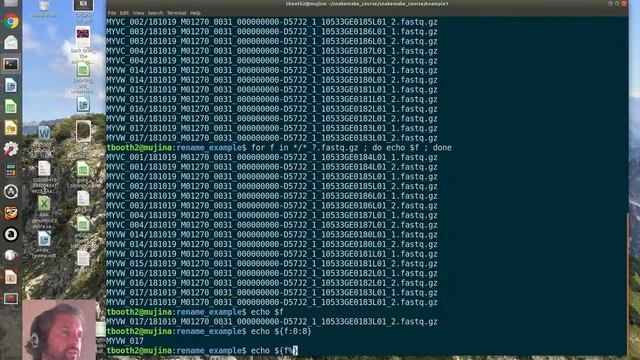The height and width of the screenshot is (360, 640).
Task: Open the Help menu in terminal
Action: pyautogui.click(x=196, y=13)
